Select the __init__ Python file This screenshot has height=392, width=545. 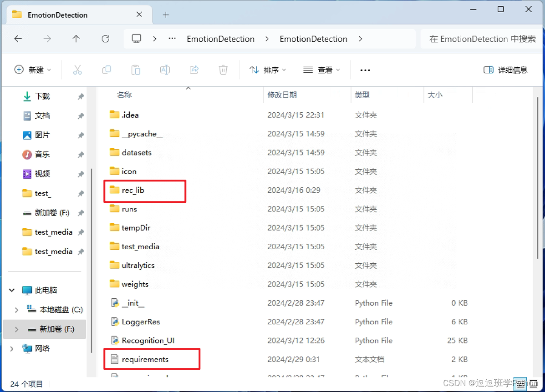[133, 303]
